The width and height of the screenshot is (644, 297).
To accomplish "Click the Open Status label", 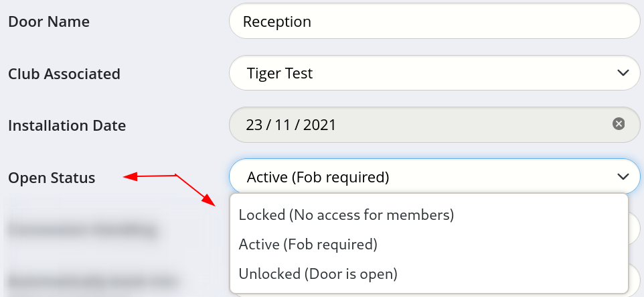I will (52, 178).
